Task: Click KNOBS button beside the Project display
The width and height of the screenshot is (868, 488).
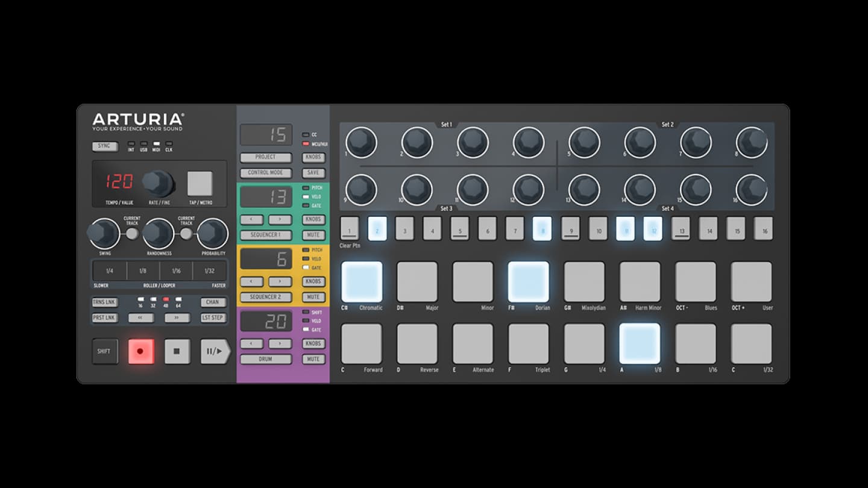Action: click(313, 157)
